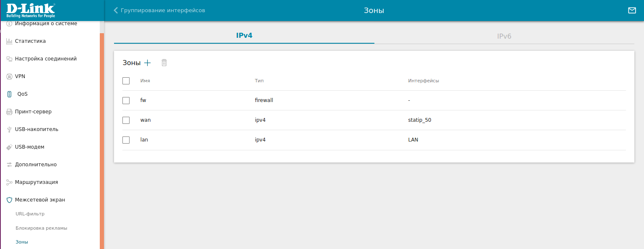Click the plus icon to add zone

(x=147, y=63)
